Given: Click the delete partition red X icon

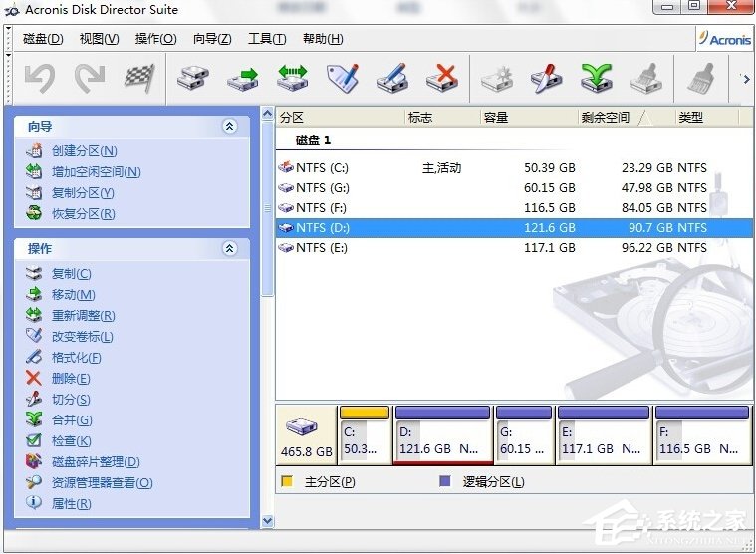Looking at the screenshot, I should pyautogui.click(x=441, y=78).
